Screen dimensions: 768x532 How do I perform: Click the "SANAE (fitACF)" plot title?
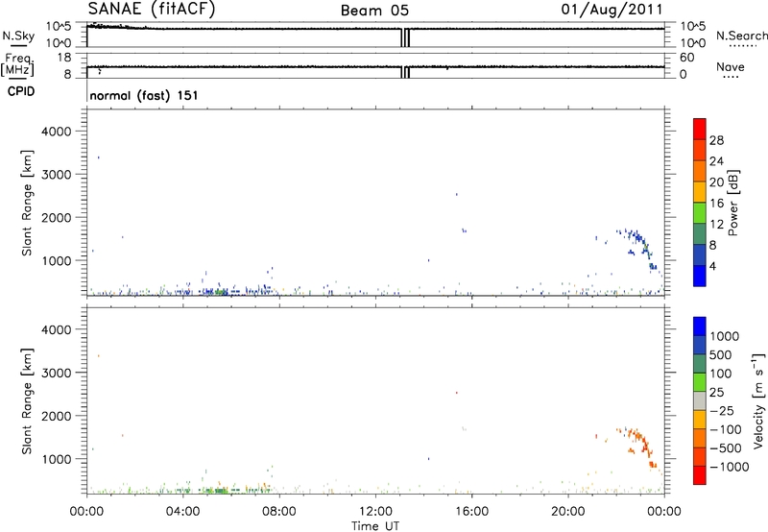tap(152, 9)
